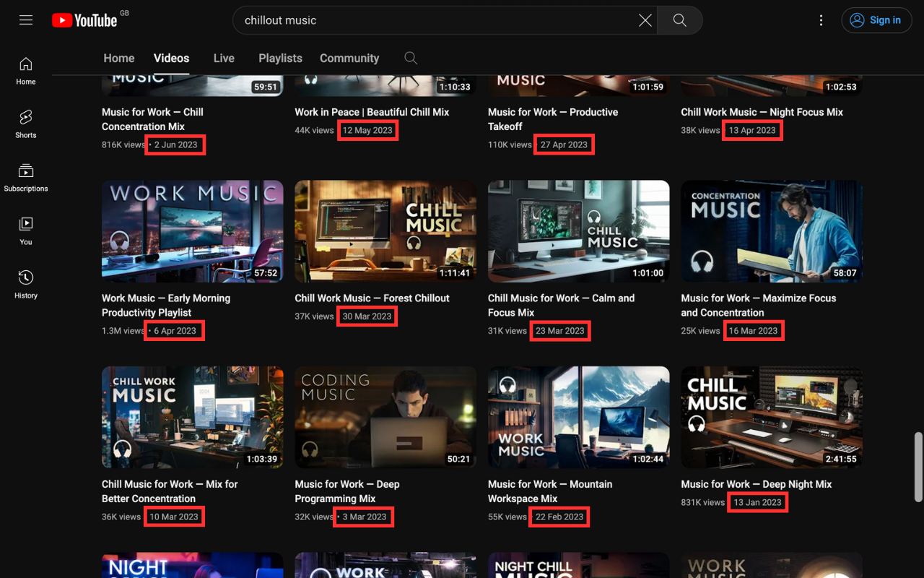Open History from the sidebar

point(26,285)
